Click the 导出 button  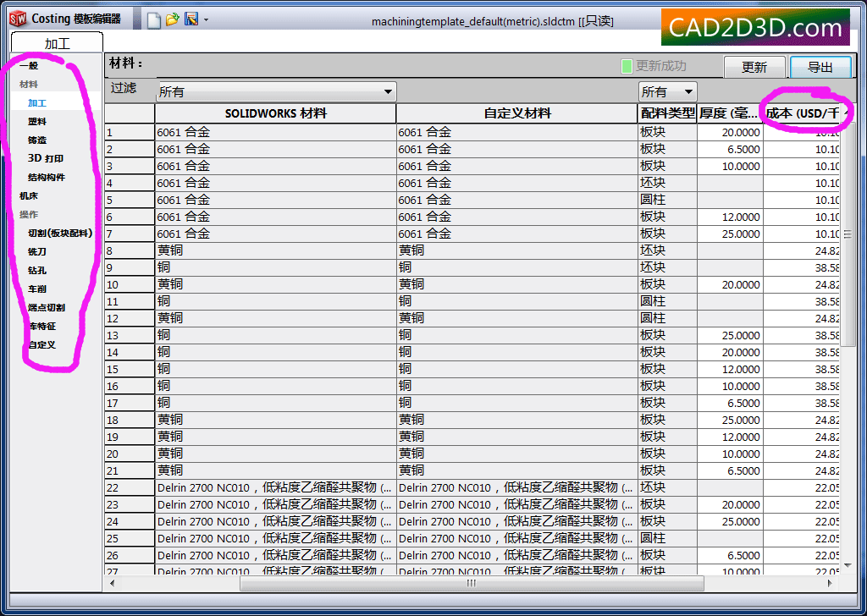[x=820, y=67]
